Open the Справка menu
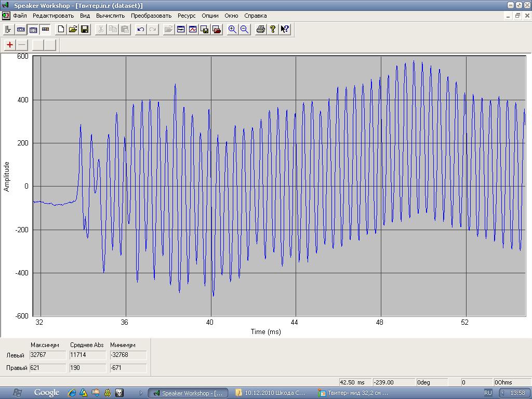This screenshot has height=399, width=532. [x=255, y=16]
